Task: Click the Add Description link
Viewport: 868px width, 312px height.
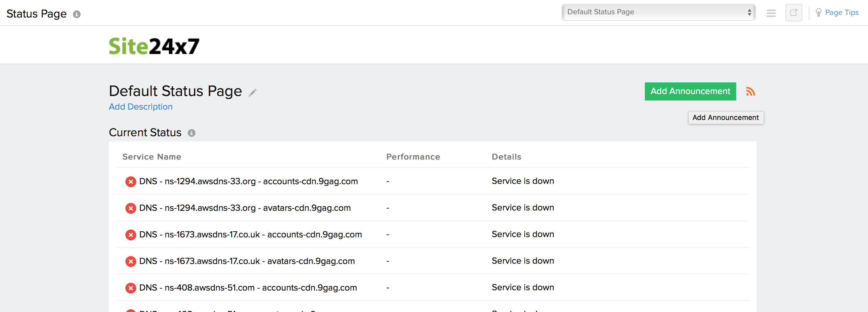Action: [x=141, y=107]
